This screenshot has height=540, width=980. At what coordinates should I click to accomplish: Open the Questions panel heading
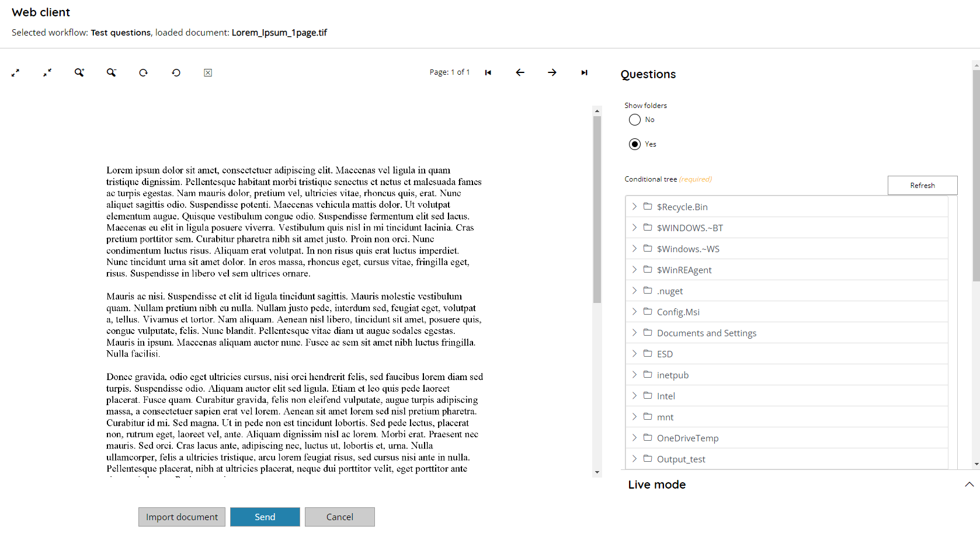(648, 74)
